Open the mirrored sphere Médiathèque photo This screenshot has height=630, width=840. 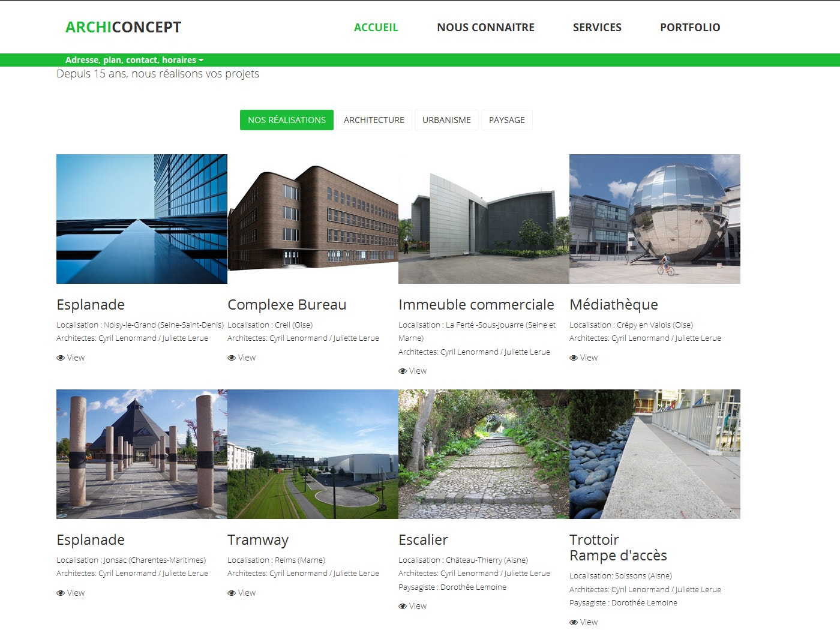tap(655, 219)
